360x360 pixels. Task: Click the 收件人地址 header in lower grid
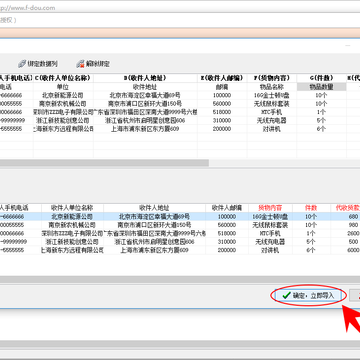point(154,208)
